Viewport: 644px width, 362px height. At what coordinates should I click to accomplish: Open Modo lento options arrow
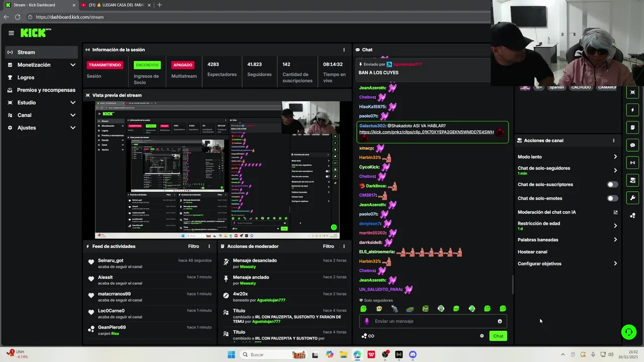[x=615, y=157]
